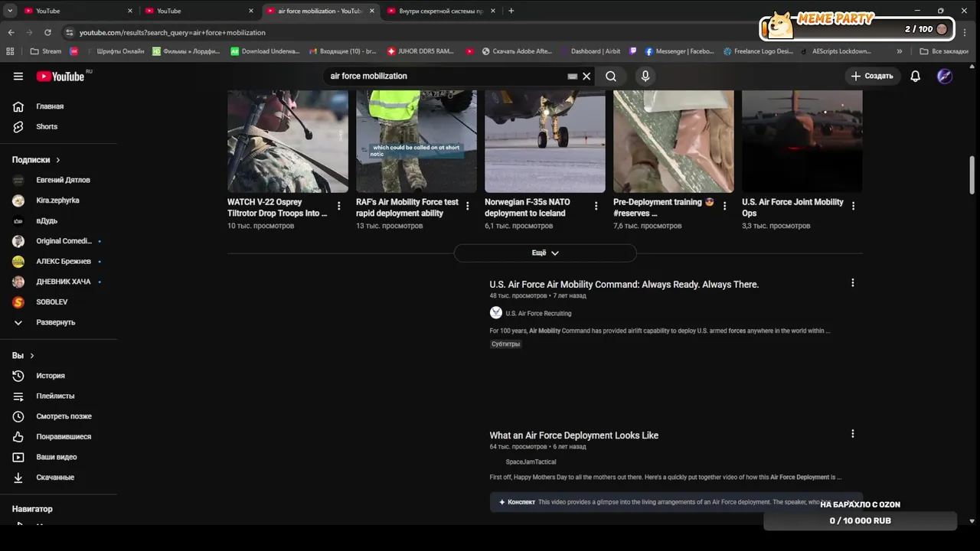Switch to the first YouTube tab

point(77,11)
